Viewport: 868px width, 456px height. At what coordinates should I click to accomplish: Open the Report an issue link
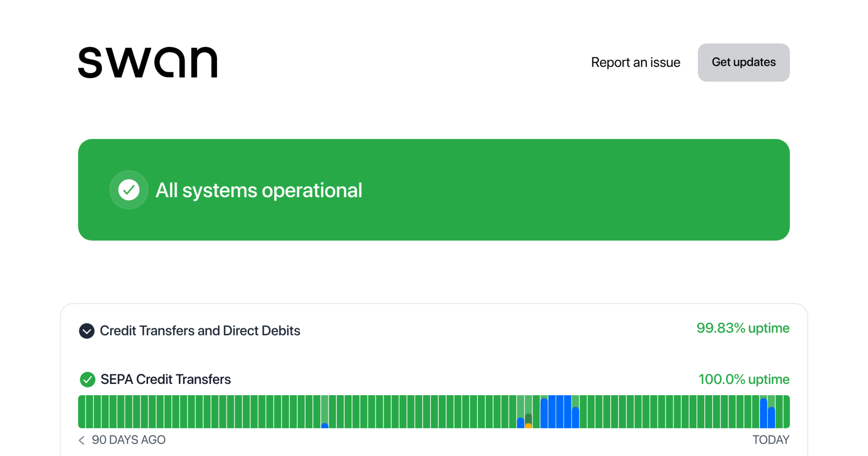pyautogui.click(x=635, y=62)
